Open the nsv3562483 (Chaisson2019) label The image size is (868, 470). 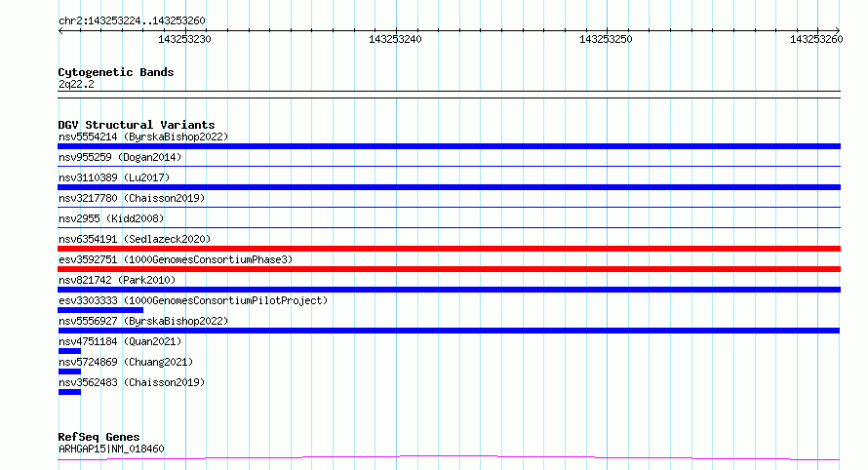[x=132, y=382]
